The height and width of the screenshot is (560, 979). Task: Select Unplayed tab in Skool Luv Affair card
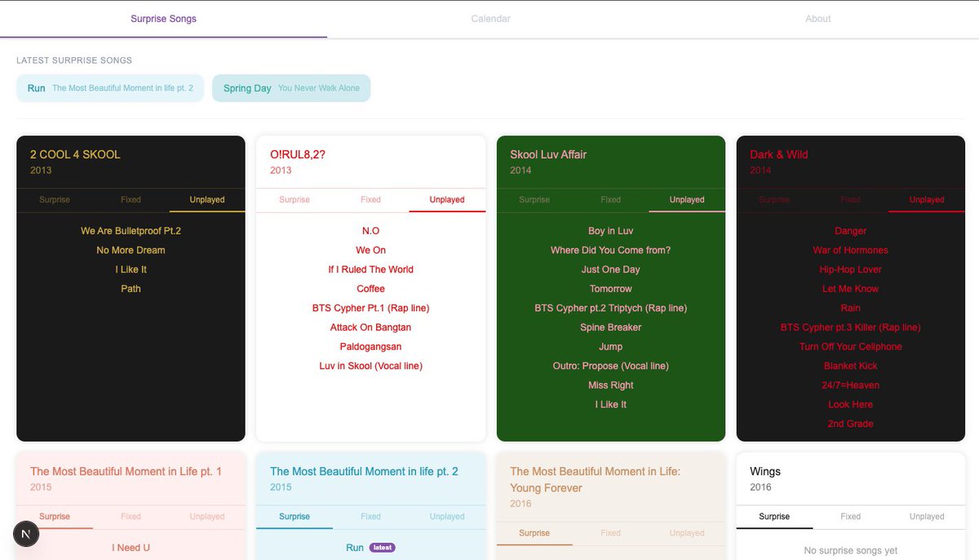[x=687, y=200]
